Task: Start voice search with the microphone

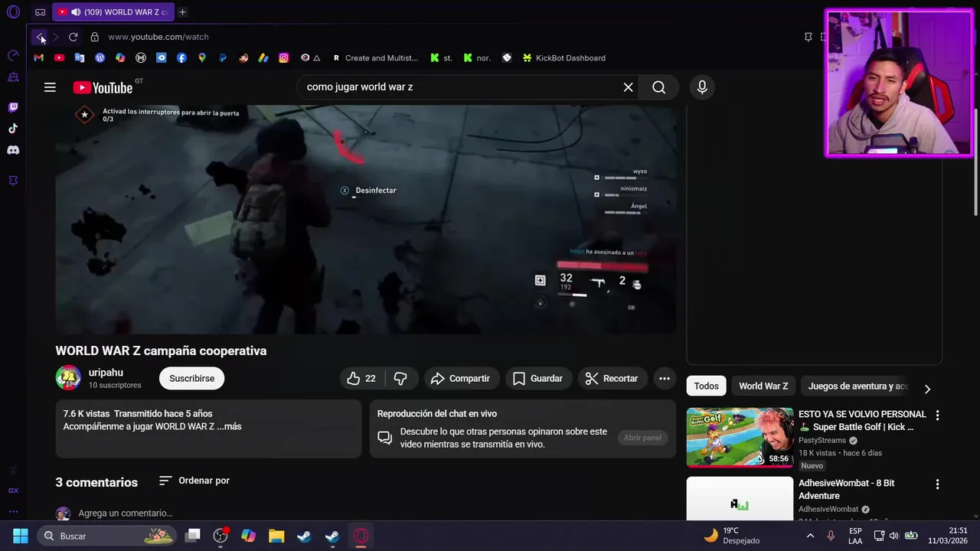Action: [x=702, y=87]
